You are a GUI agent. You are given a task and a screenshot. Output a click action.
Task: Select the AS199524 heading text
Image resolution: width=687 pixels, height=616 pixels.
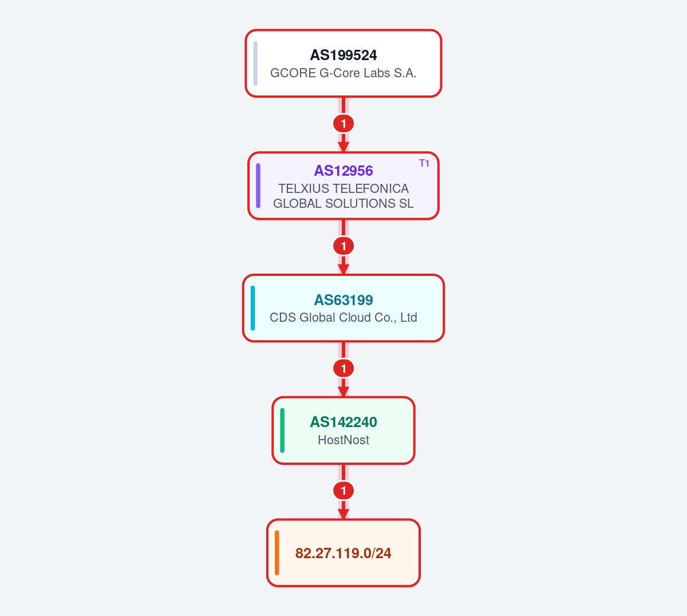pyautogui.click(x=343, y=55)
